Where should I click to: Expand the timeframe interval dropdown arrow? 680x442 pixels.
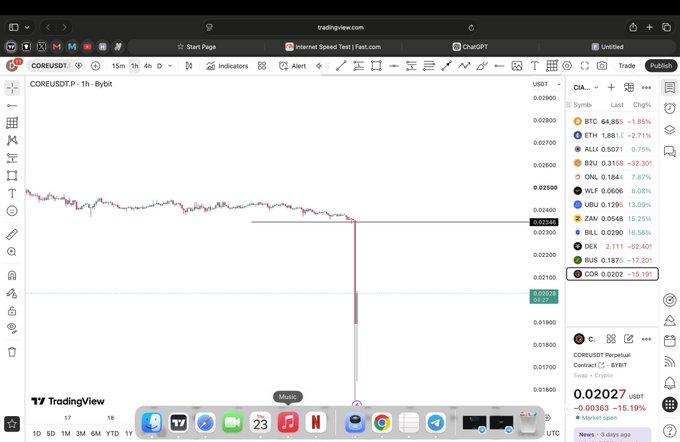[170, 66]
